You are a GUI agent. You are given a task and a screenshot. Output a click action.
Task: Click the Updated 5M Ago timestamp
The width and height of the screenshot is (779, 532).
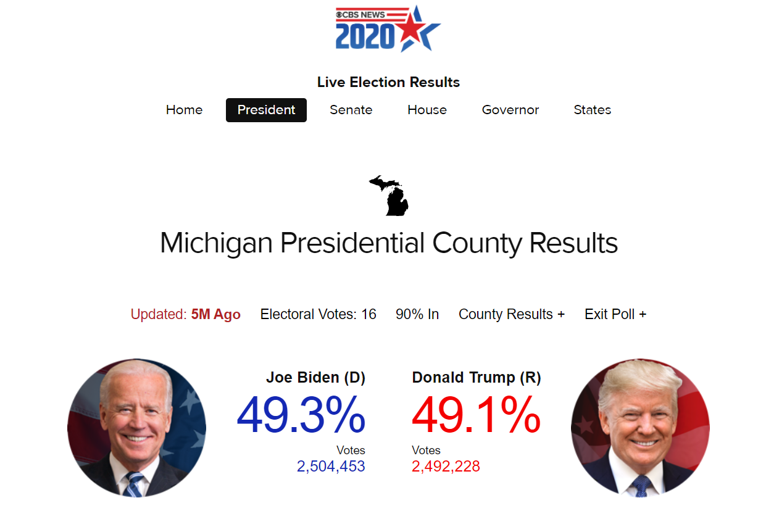[x=185, y=314]
